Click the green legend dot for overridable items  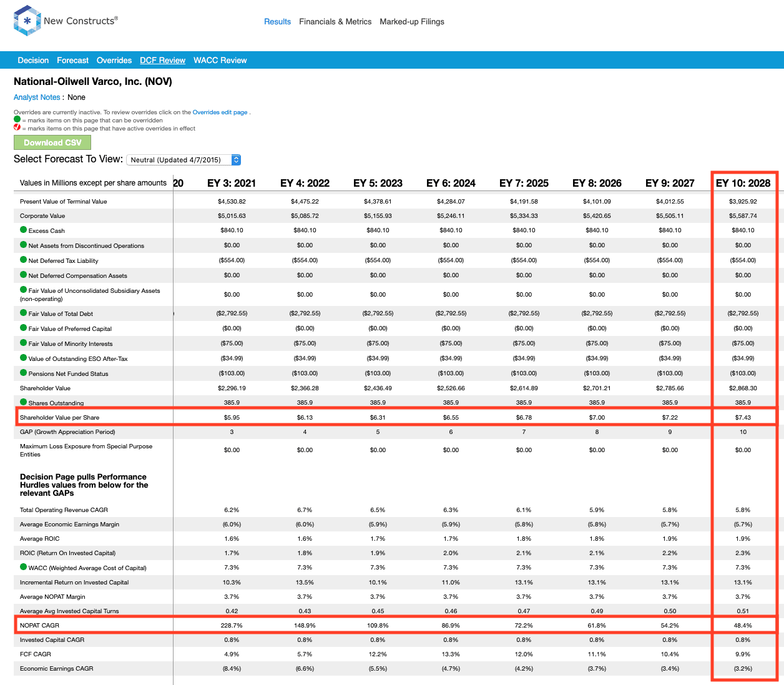tap(17, 119)
